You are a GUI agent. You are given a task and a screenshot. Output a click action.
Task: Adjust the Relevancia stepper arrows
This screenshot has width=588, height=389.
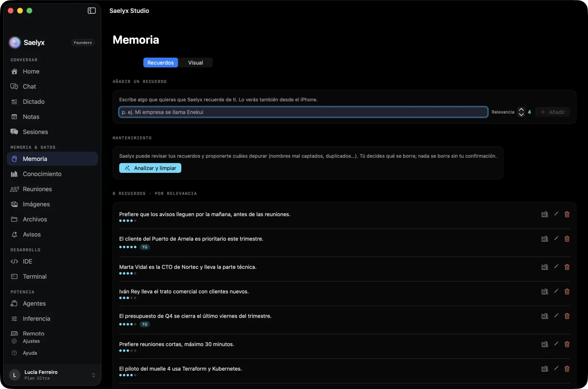[x=521, y=112]
